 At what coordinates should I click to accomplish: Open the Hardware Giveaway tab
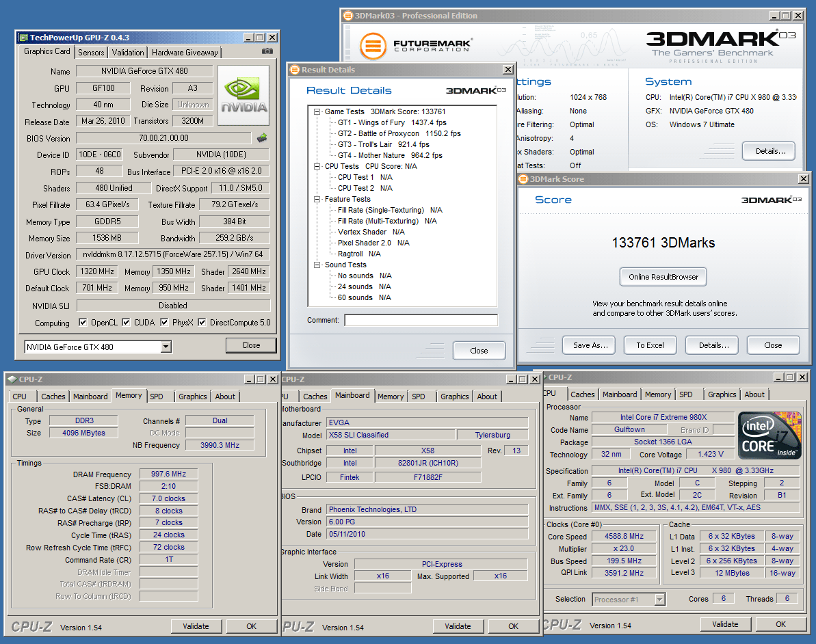coord(185,53)
